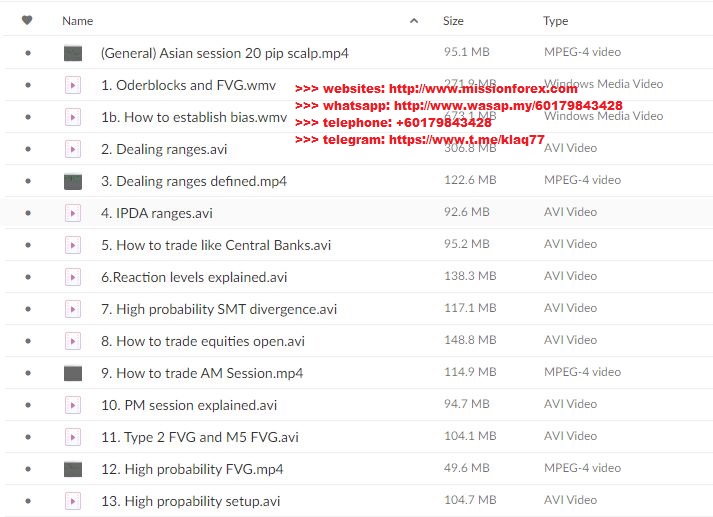713x517 pixels.
Task: Click the file icon for 2. Dealing ranges.avi
Action: 73,149
